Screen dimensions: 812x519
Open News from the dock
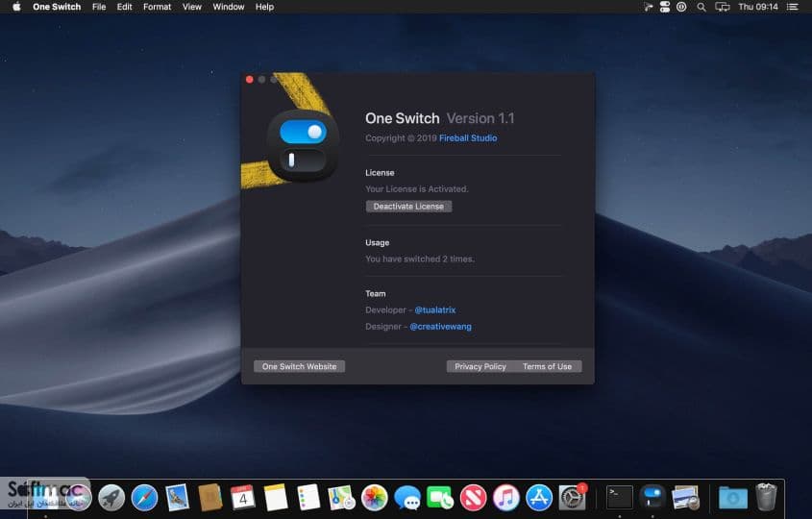(x=474, y=498)
